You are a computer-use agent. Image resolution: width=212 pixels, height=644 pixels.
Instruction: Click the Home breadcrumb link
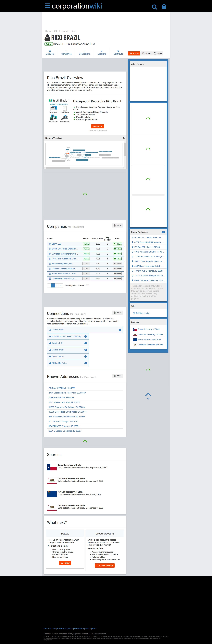click(48, 31)
